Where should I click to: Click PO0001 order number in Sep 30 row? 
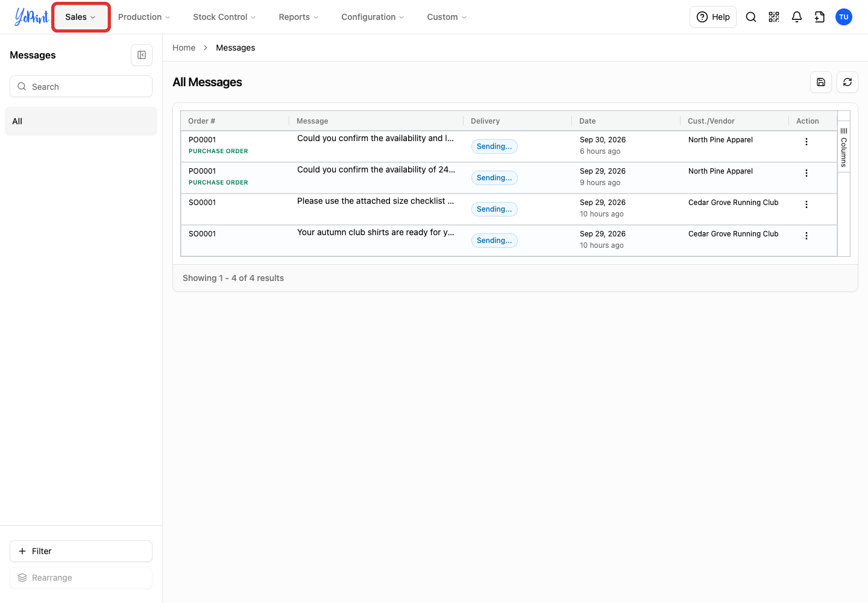click(202, 140)
